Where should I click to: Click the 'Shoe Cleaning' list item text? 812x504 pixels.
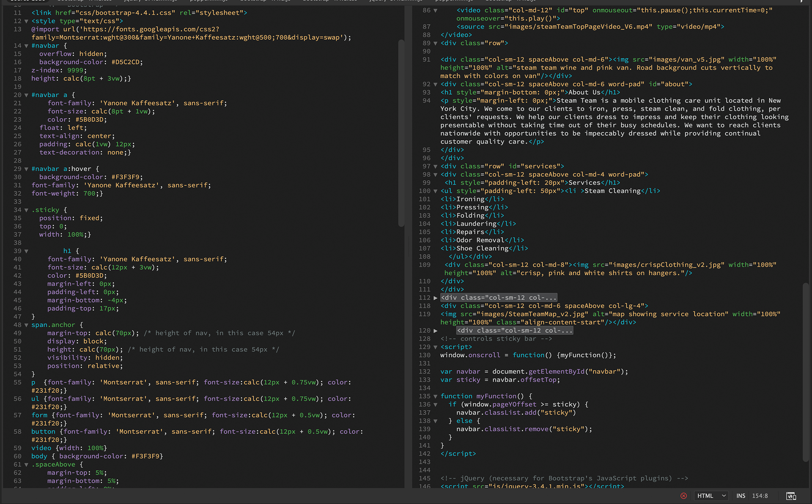pyautogui.click(x=483, y=249)
